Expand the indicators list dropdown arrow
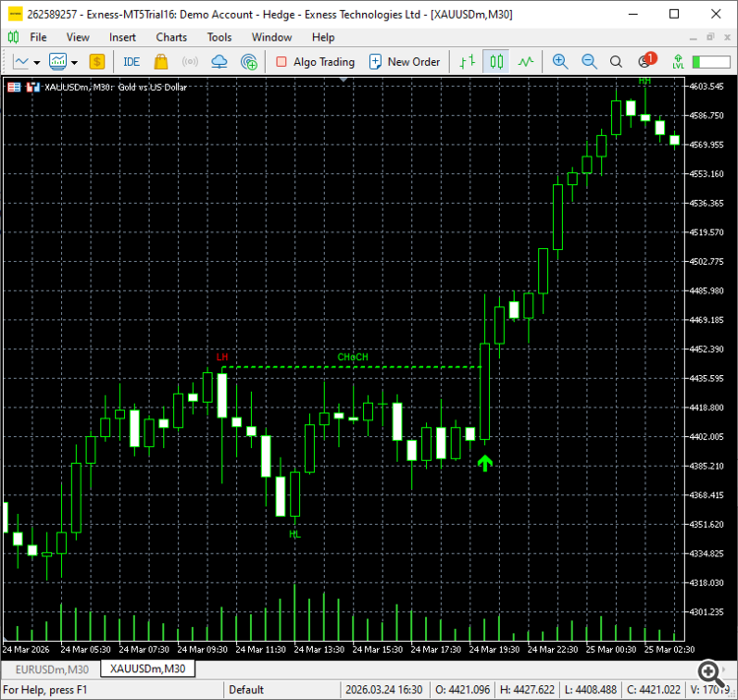 [75, 62]
